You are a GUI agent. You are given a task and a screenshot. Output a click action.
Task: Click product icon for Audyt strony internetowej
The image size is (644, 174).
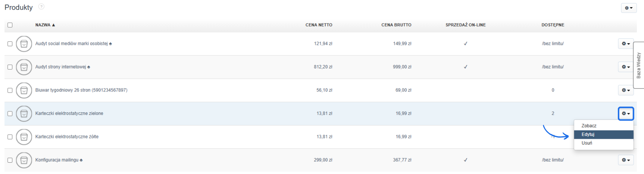24,67
